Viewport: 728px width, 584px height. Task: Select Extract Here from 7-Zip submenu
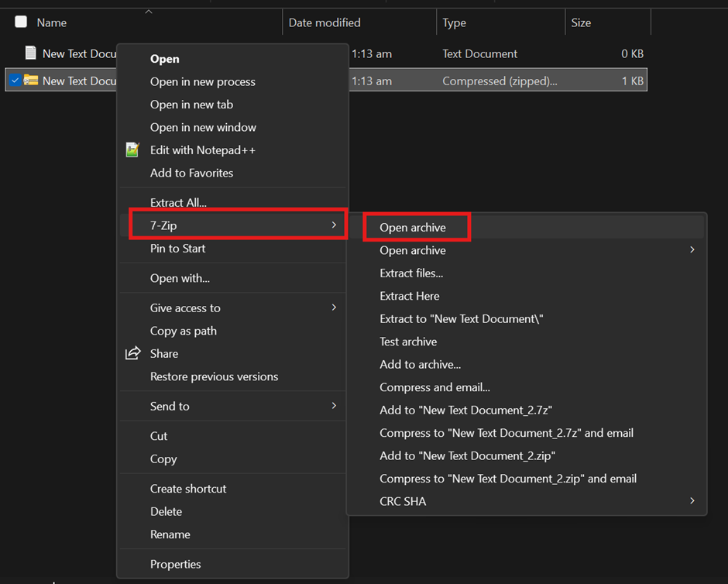point(409,296)
